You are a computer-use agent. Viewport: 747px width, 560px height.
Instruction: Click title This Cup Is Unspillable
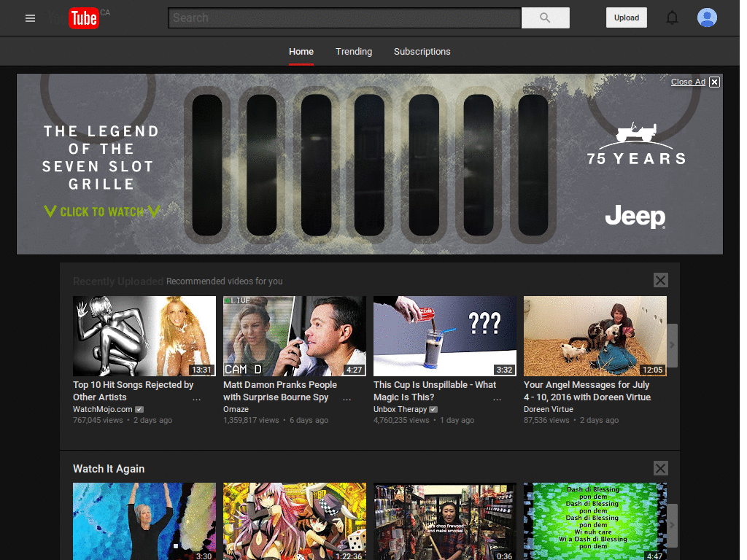pos(435,391)
